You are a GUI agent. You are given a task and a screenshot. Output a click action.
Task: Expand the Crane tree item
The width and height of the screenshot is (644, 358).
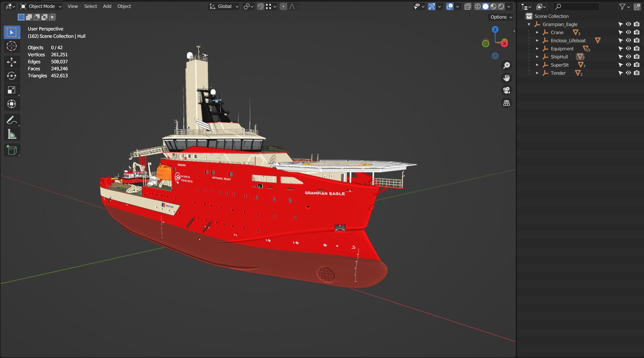[x=537, y=33]
